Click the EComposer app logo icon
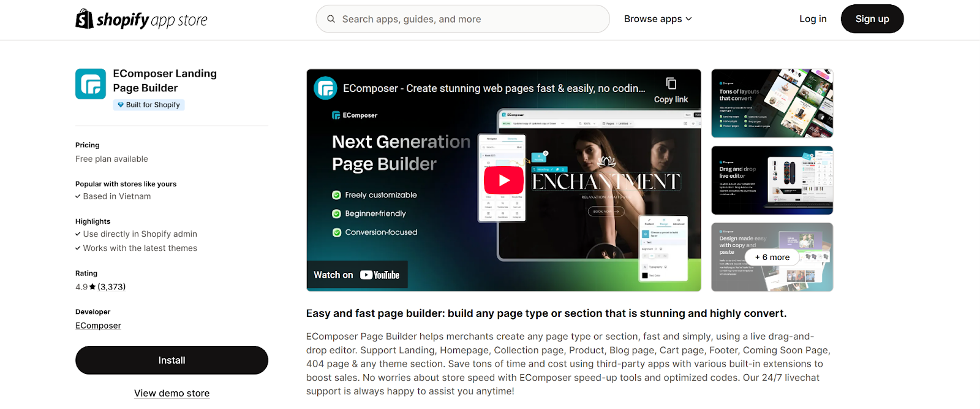The image size is (980, 409). (91, 84)
